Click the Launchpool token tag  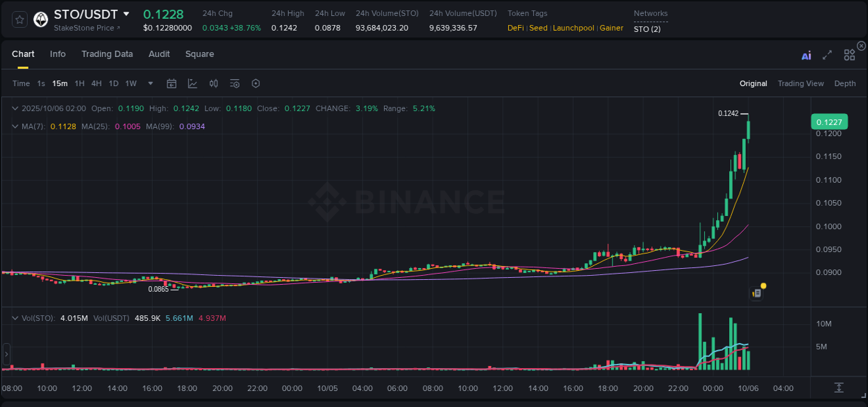tap(573, 28)
